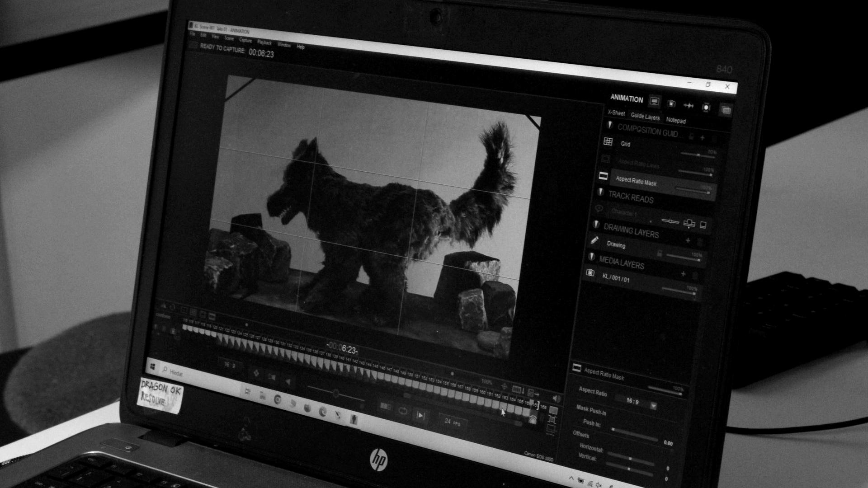868x488 pixels.
Task: Click the camera icon beside KL / 001 / 01
Action: [x=590, y=272]
